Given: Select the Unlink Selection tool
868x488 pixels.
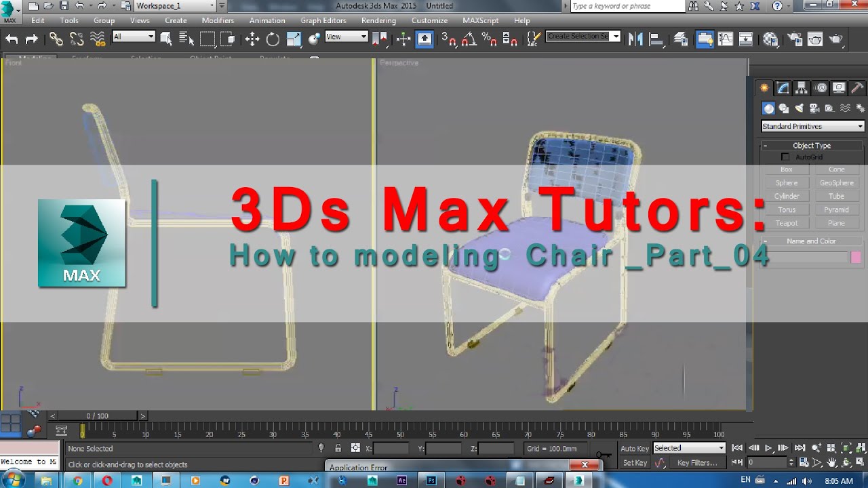Looking at the screenshot, I should pos(77,39).
